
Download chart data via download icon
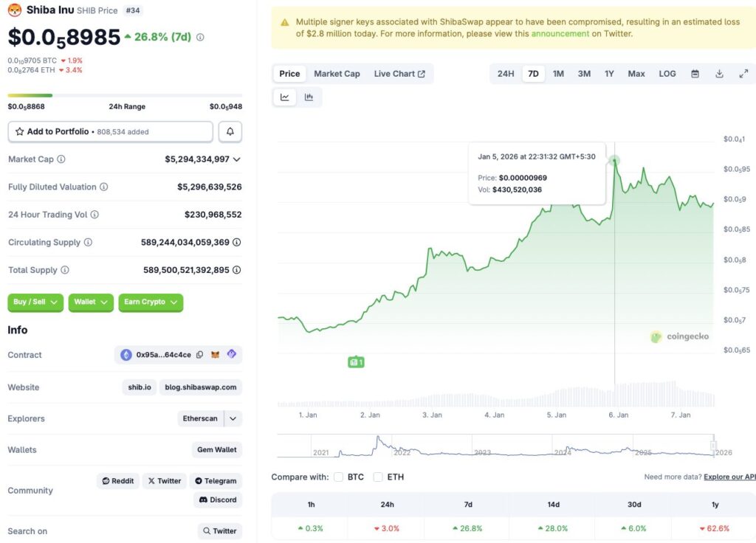pyautogui.click(x=719, y=74)
